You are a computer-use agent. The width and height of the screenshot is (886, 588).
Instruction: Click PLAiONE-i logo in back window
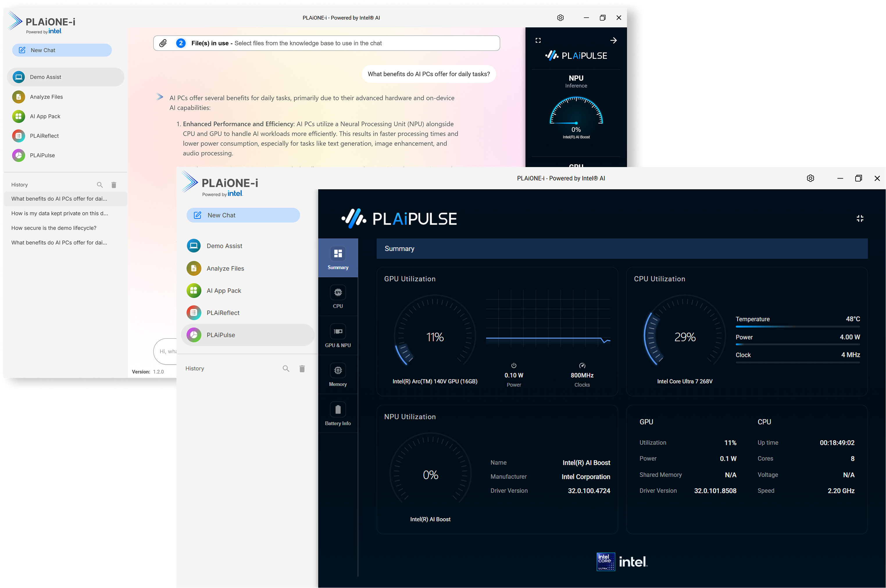42,22
